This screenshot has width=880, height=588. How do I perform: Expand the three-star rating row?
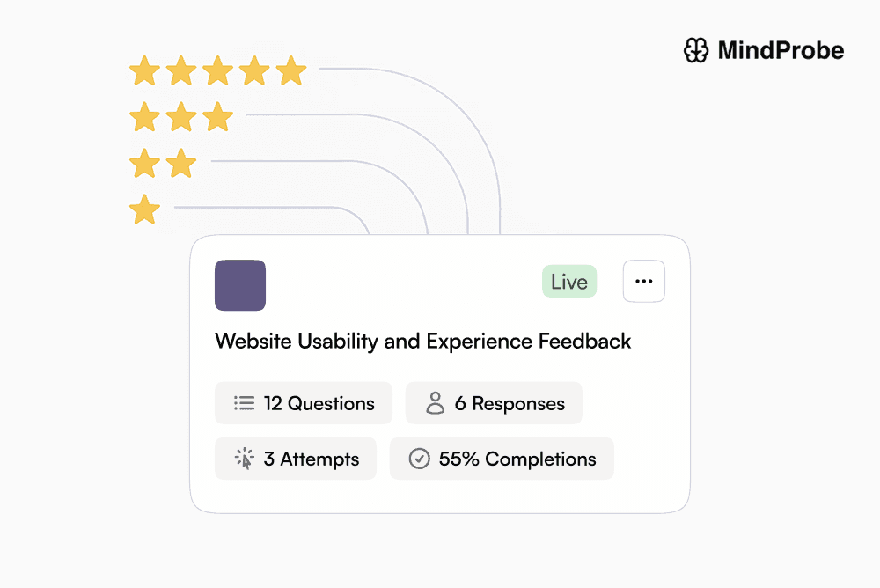[181, 117]
